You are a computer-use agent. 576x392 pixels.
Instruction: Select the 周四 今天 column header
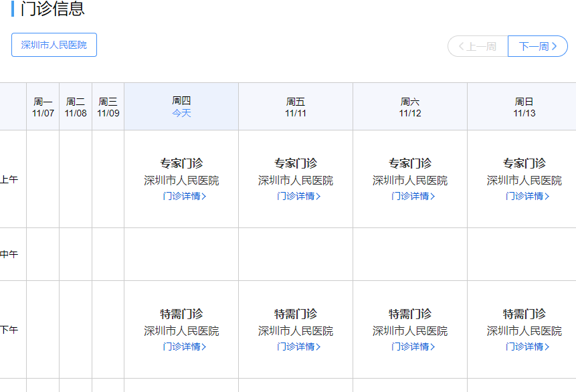click(181, 107)
